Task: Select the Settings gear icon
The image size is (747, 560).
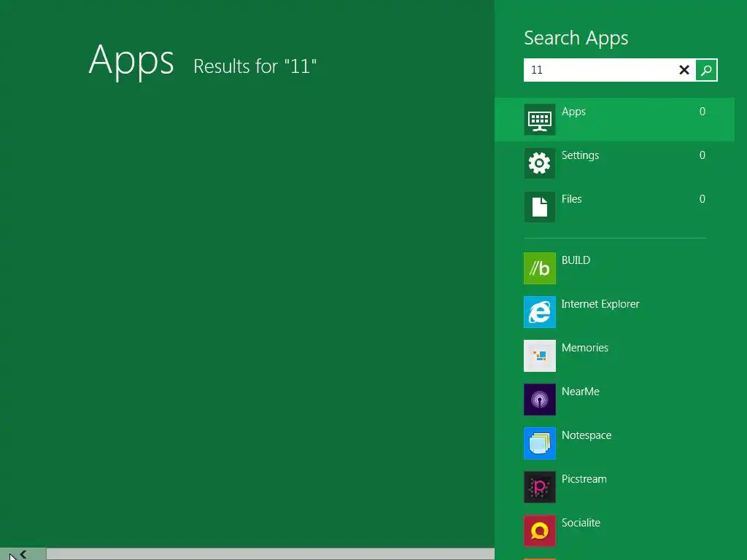Action: coord(539,163)
